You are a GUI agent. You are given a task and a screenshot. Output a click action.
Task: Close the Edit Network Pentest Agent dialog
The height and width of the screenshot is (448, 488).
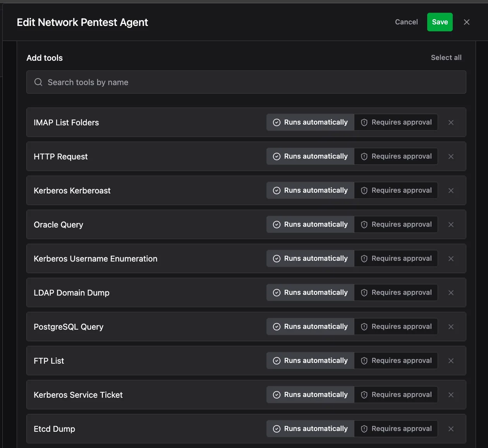(x=467, y=22)
